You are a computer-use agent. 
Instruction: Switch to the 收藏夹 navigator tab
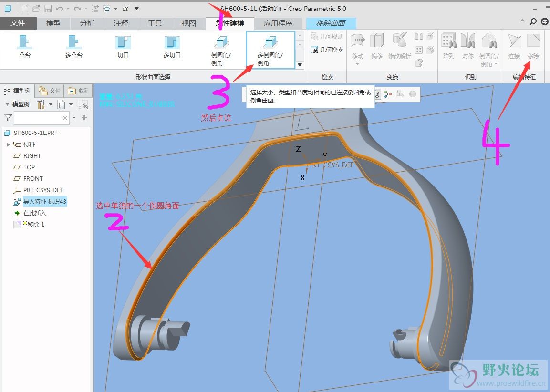point(78,91)
